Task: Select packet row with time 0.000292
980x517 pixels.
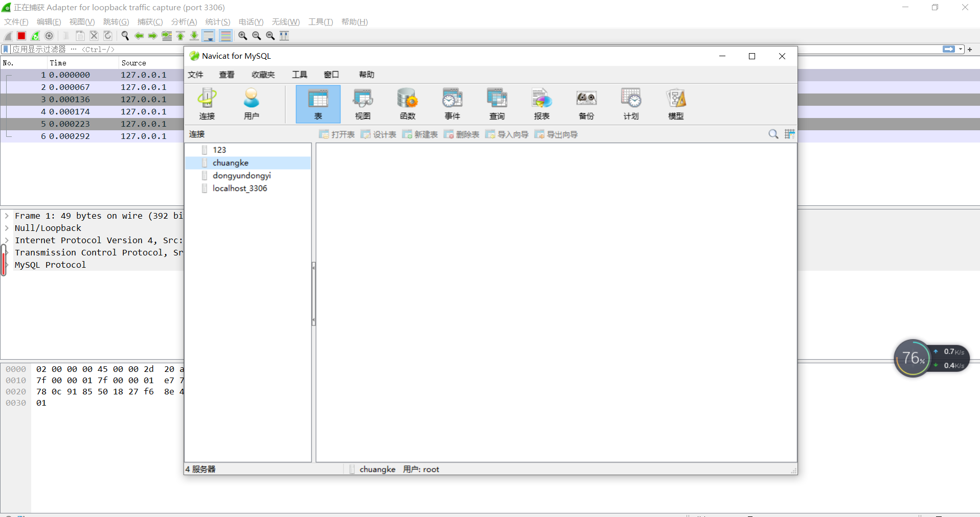Action: coord(92,136)
